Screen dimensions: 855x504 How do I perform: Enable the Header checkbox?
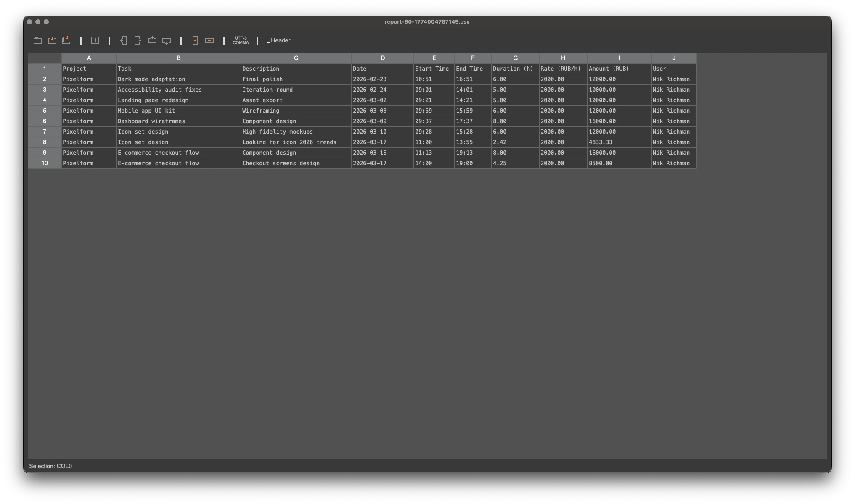pyautogui.click(x=268, y=40)
